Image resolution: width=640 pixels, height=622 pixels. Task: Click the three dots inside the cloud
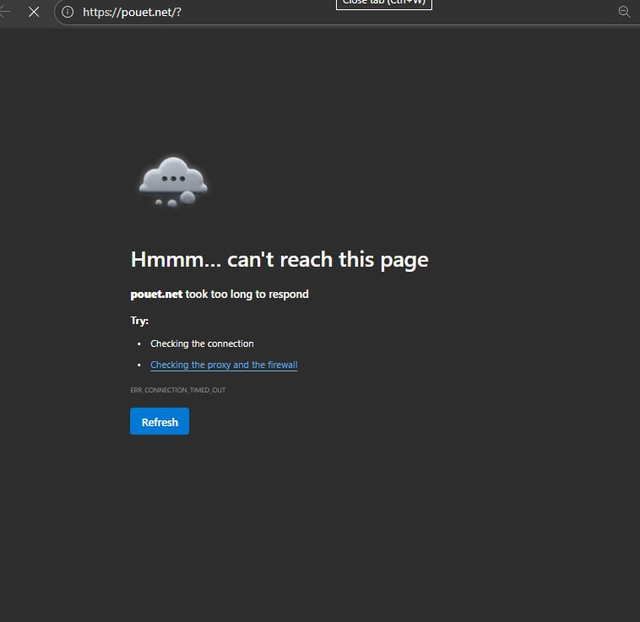pyautogui.click(x=173, y=179)
